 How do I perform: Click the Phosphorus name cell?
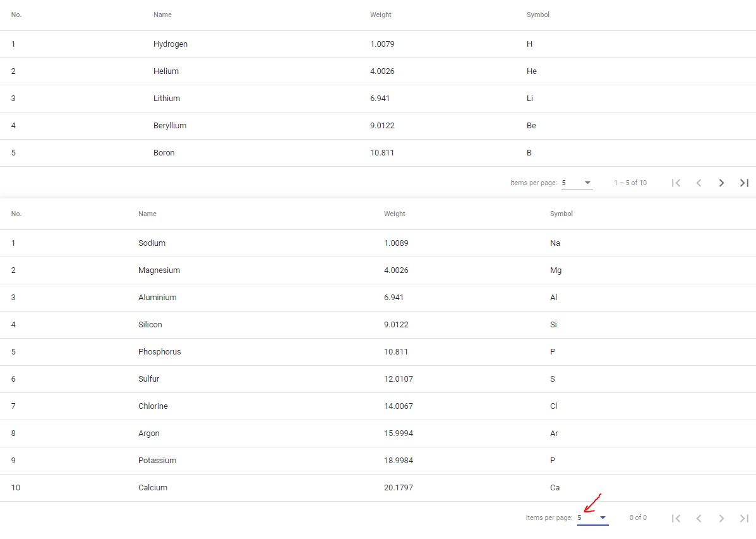pos(160,352)
